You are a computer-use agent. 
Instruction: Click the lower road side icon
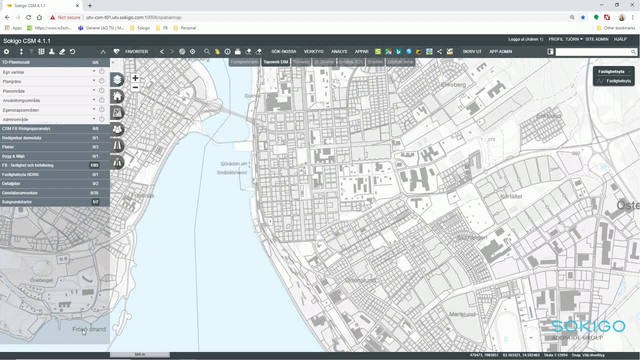tap(118, 162)
